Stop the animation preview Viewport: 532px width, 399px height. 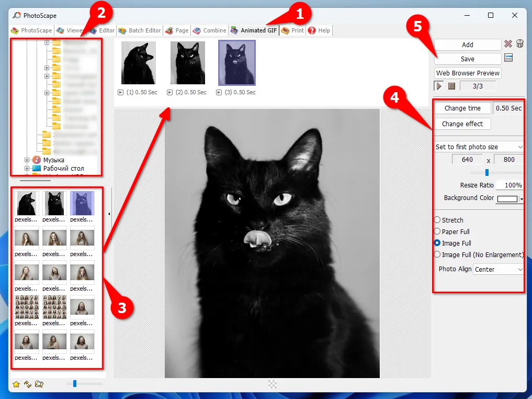[451, 86]
